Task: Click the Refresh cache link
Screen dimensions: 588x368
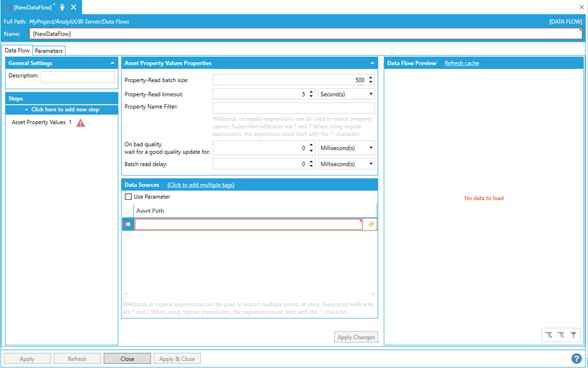Action: click(x=461, y=63)
